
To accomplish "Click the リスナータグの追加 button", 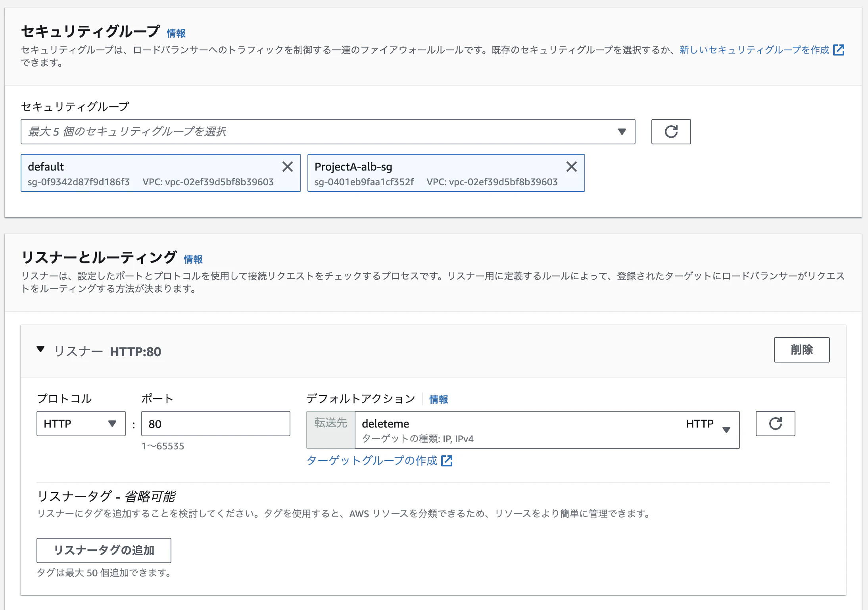I will (x=104, y=550).
